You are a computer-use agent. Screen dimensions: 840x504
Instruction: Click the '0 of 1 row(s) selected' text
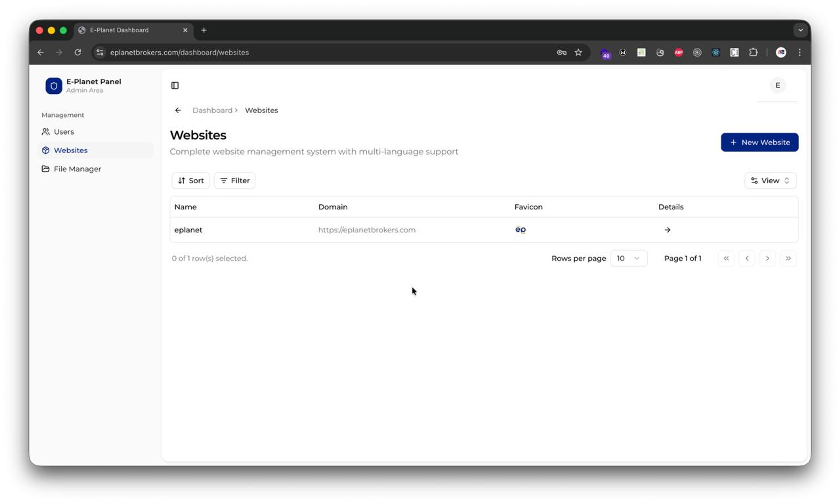click(x=210, y=258)
